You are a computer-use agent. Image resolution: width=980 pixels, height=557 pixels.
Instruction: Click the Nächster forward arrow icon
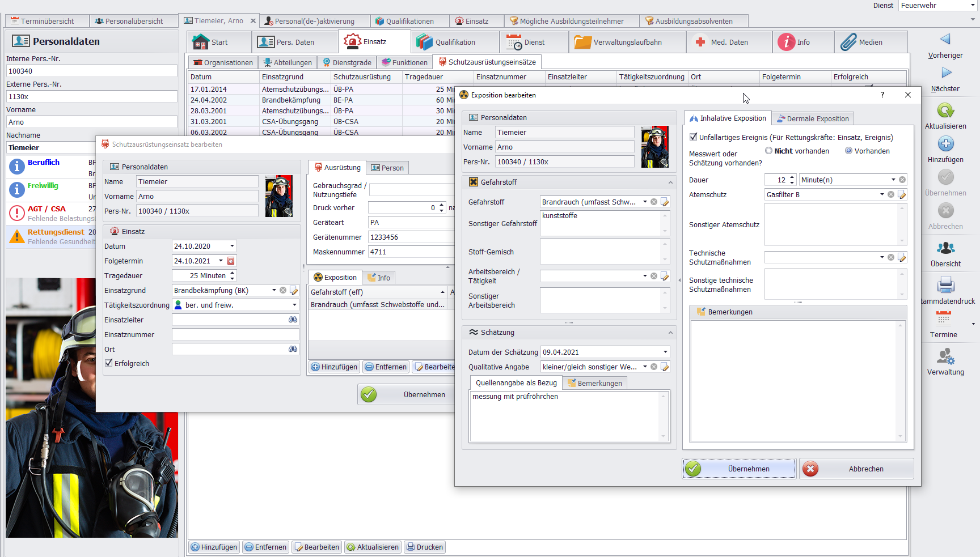pyautogui.click(x=946, y=73)
